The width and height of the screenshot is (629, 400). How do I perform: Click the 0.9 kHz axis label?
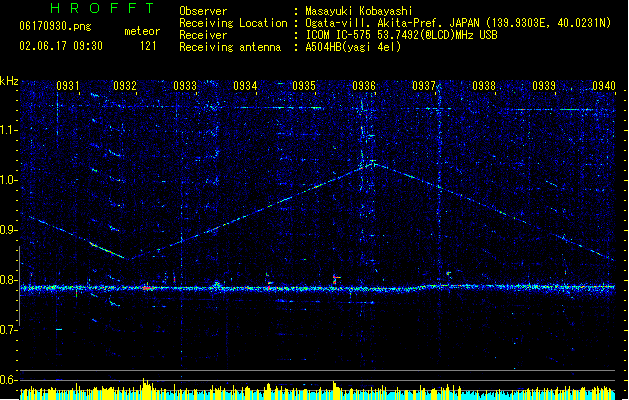click(9, 230)
